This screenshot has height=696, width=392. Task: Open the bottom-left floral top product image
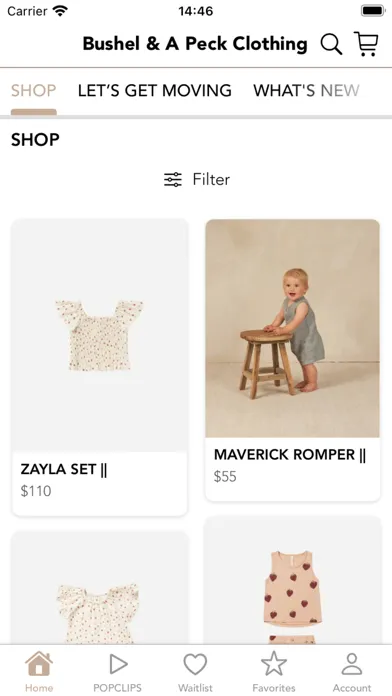pos(99,588)
